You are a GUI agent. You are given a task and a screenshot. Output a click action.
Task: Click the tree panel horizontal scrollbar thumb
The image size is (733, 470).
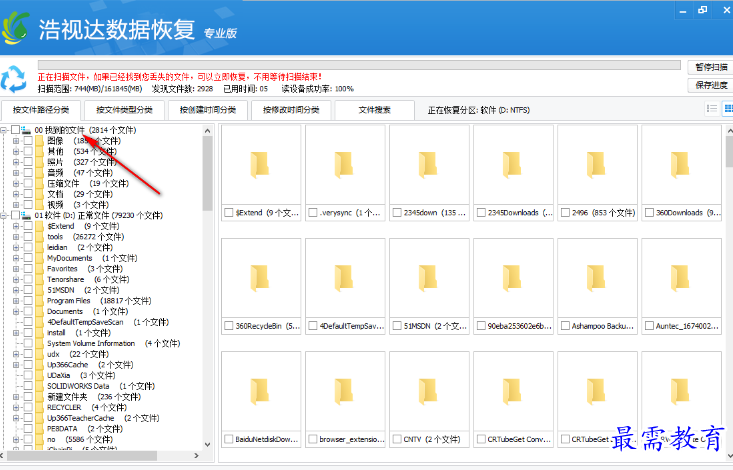pos(82,456)
